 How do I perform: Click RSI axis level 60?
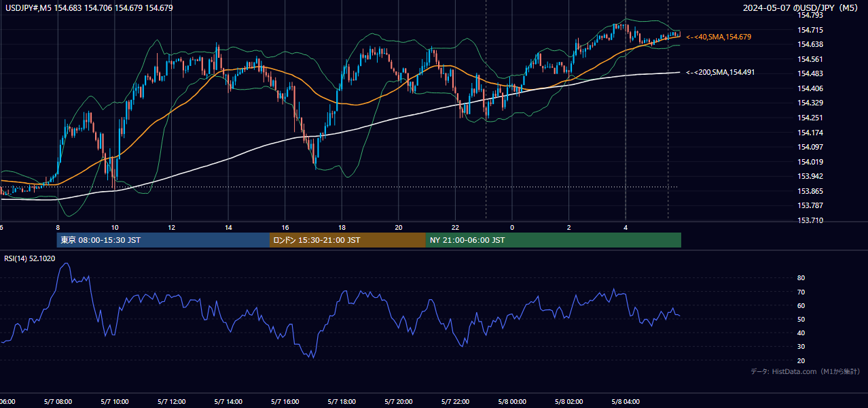(x=801, y=306)
